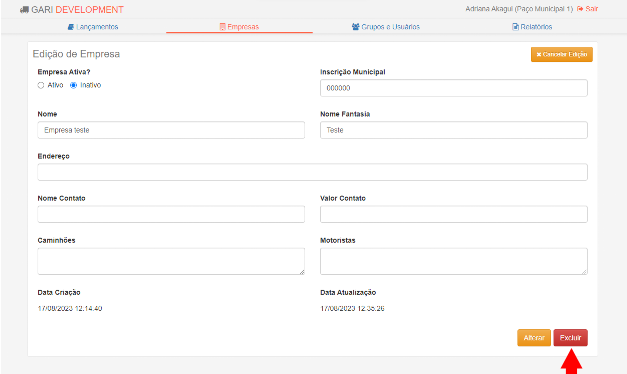Click the Data Criação date value
Viewport: 627px width, 374px height.
coord(70,308)
